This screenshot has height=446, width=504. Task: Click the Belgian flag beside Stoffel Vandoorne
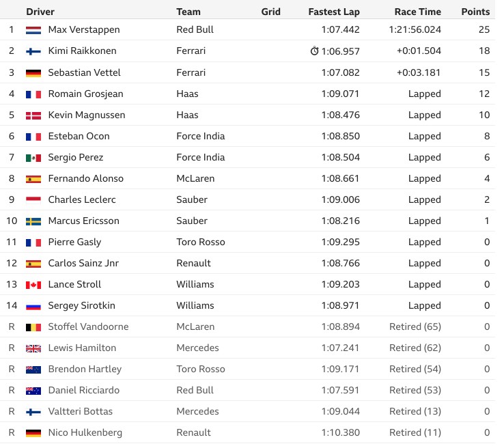(x=33, y=327)
